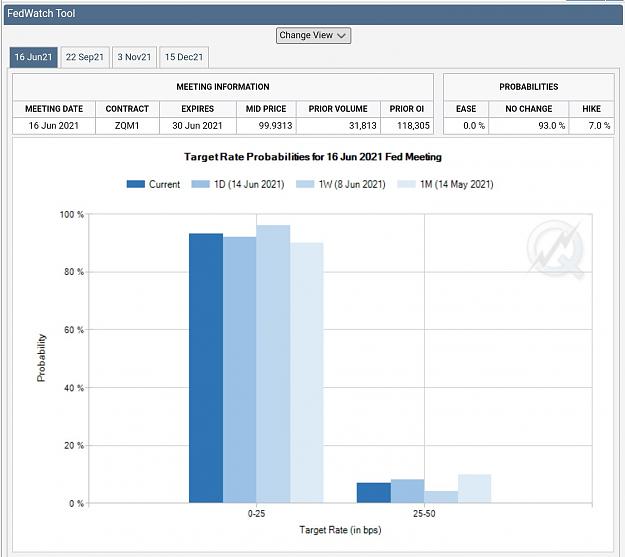The width and height of the screenshot is (625, 557).
Task: Click the MID PRICE column header
Action: [x=266, y=109]
